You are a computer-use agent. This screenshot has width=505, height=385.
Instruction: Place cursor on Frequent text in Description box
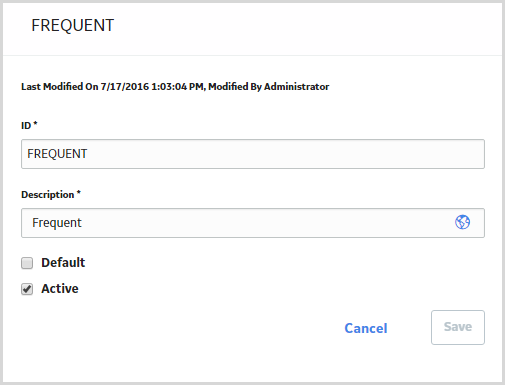point(57,223)
